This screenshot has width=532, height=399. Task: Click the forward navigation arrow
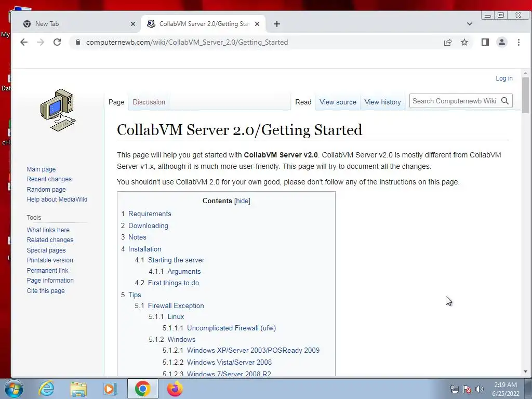tap(41, 42)
